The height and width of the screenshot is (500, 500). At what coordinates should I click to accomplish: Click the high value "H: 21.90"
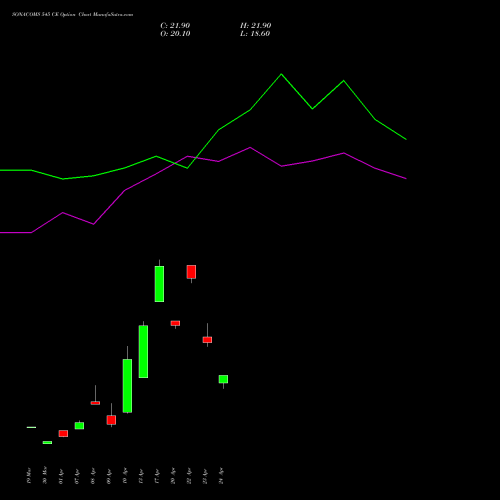click(x=255, y=26)
